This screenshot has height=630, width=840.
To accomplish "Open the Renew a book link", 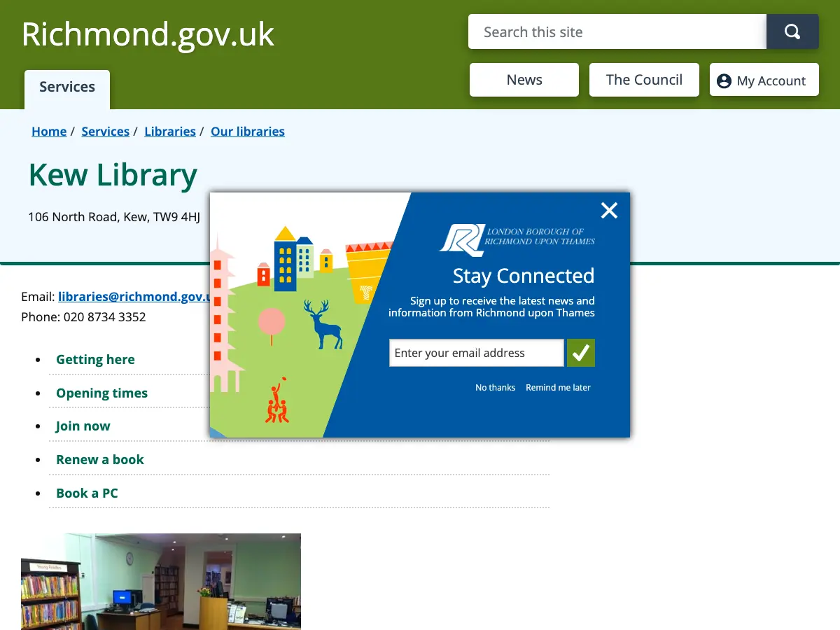I will point(100,460).
